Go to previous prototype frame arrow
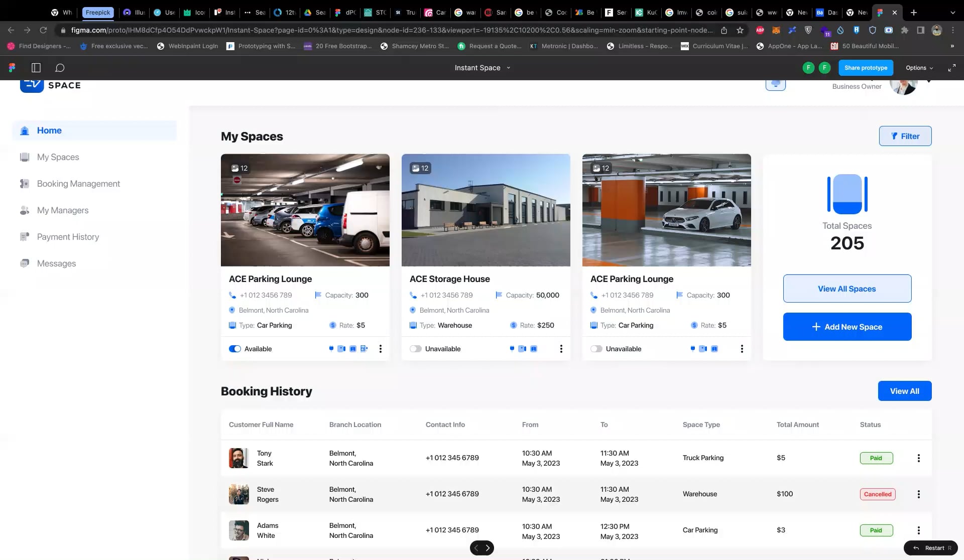964x560 pixels. (x=476, y=548)
